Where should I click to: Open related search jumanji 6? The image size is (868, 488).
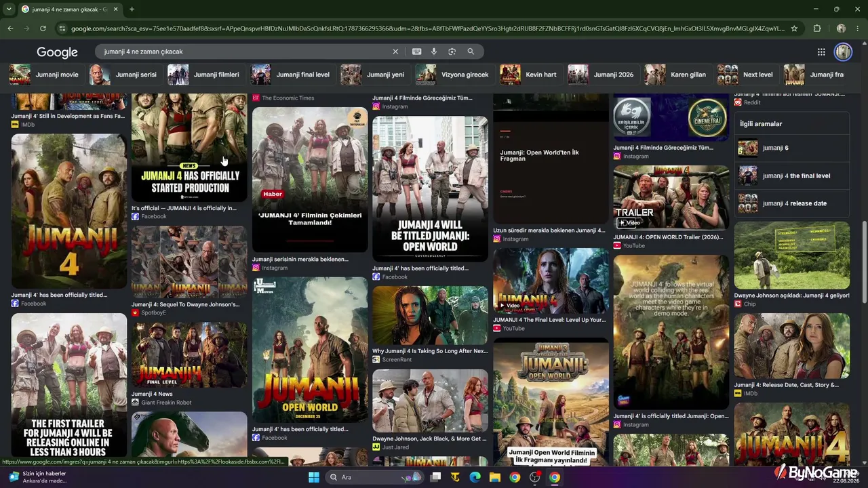[x=791, y=148]
